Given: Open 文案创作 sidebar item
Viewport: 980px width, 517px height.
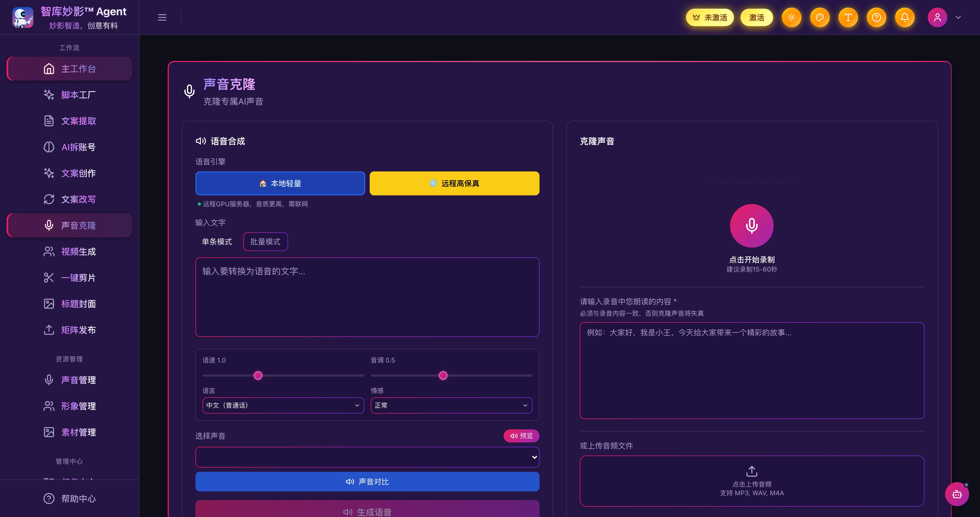Looking at the screenshot, I should tap(70, 173).
